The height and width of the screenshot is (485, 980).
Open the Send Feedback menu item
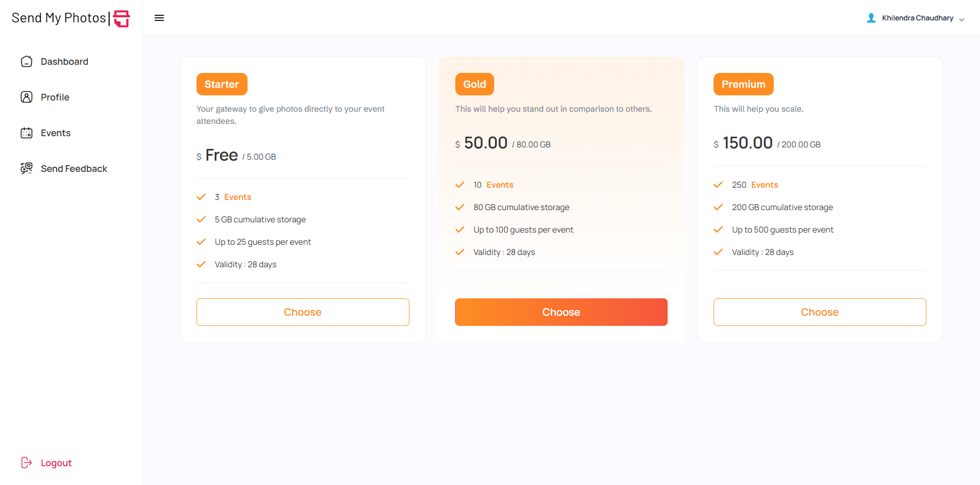(74, 169)
